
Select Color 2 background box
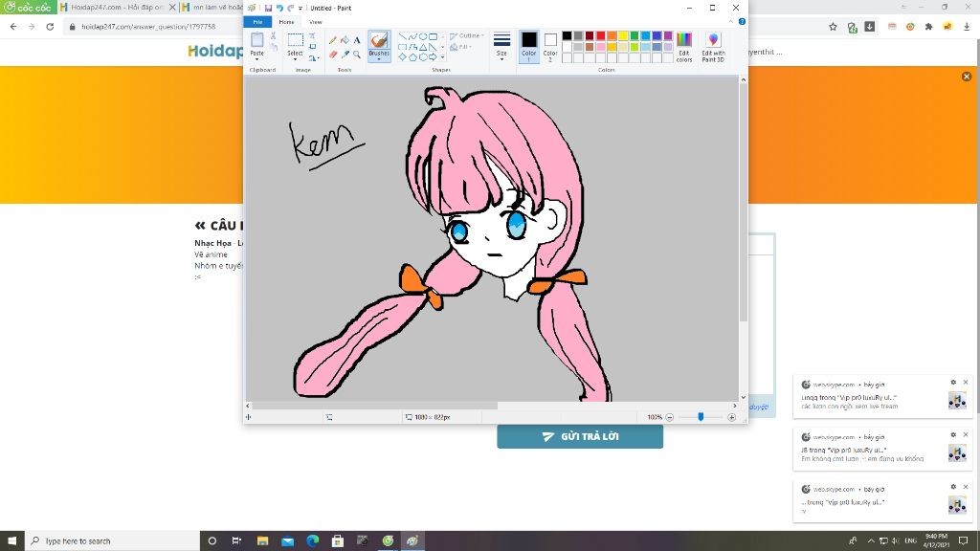point(550,47)
